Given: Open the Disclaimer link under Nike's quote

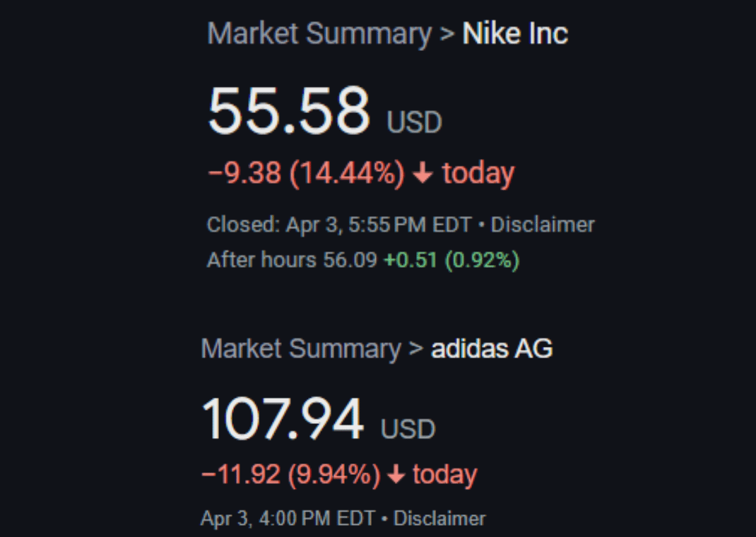Looking at the screenshot, I should [543, 225].
